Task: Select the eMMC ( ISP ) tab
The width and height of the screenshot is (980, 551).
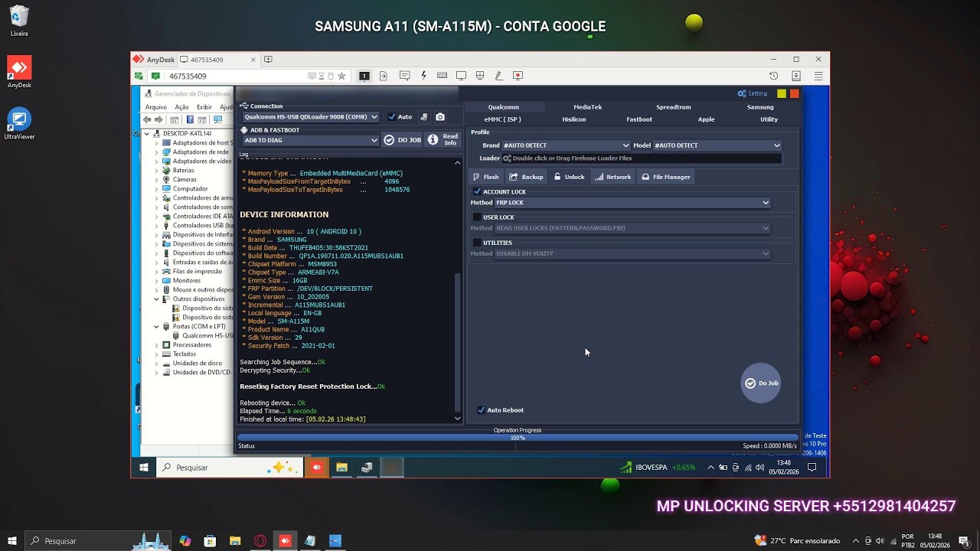Action: (503, 119)
